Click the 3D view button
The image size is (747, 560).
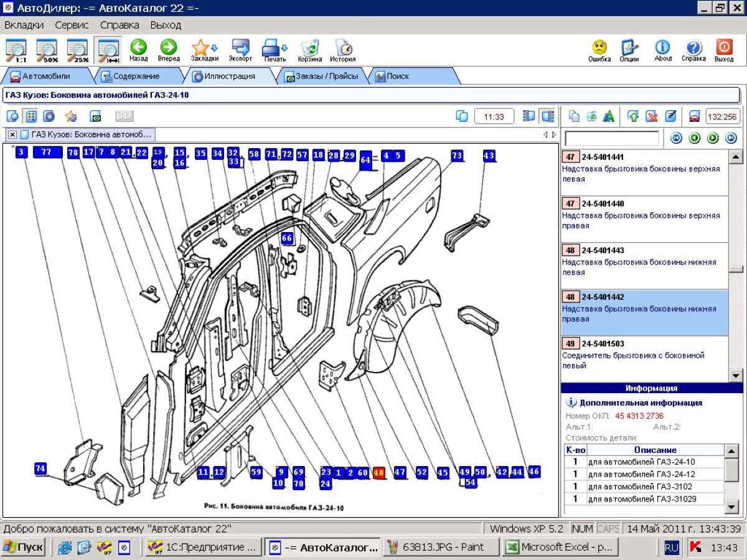[125, 116]
